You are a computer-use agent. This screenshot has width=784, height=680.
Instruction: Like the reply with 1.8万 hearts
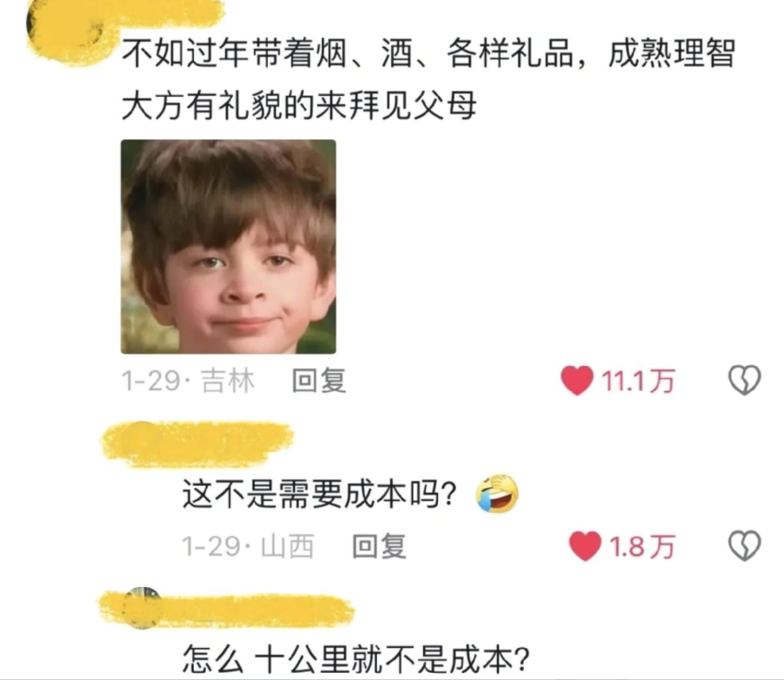coord(585,546)
